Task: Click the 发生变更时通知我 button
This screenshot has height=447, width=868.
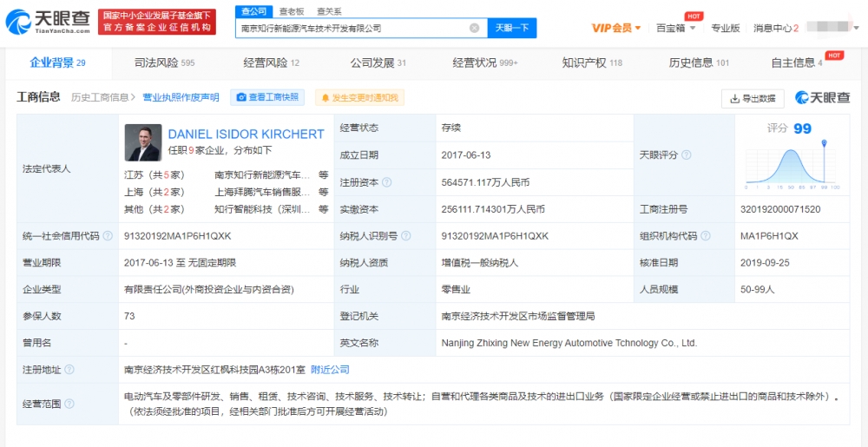Action: (x=360, y=98)
